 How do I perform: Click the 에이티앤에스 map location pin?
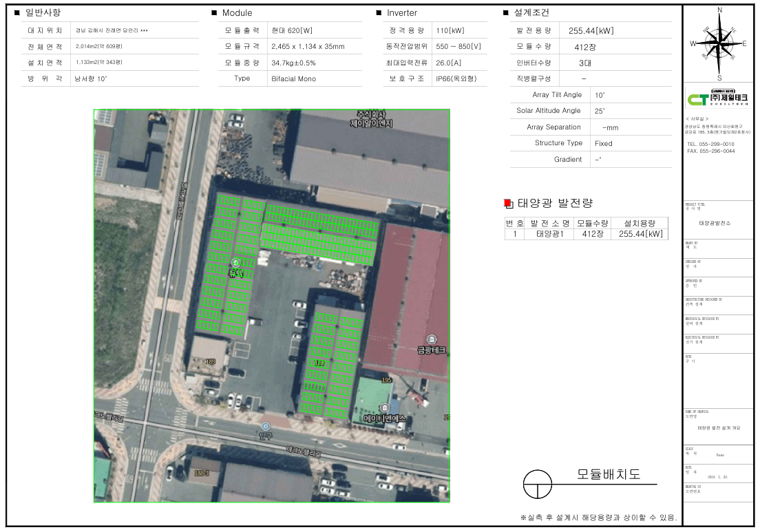point(383,408)
